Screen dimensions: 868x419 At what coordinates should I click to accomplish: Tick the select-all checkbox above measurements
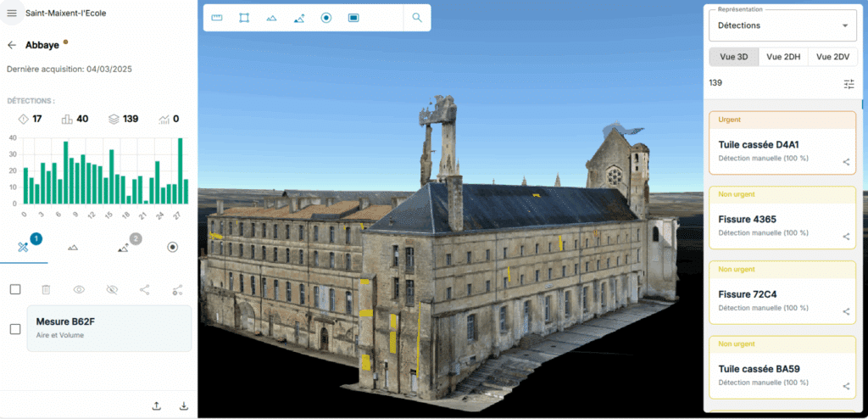(x=15, y=289)
